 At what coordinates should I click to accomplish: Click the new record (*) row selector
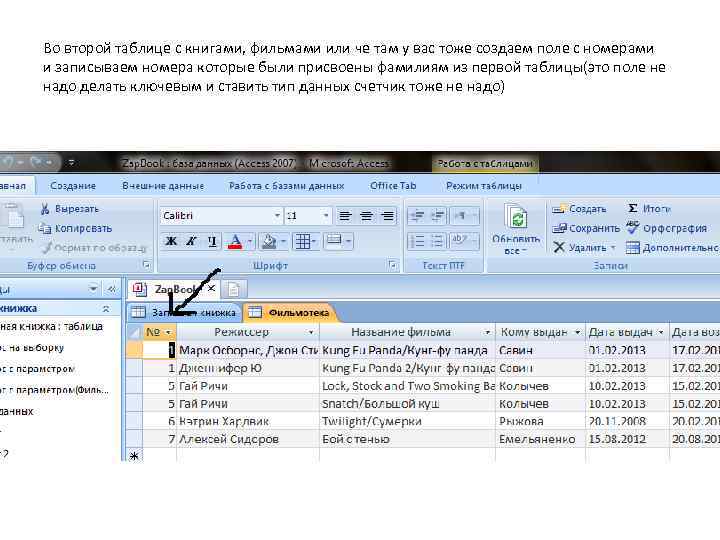click(x=135, y=456)
